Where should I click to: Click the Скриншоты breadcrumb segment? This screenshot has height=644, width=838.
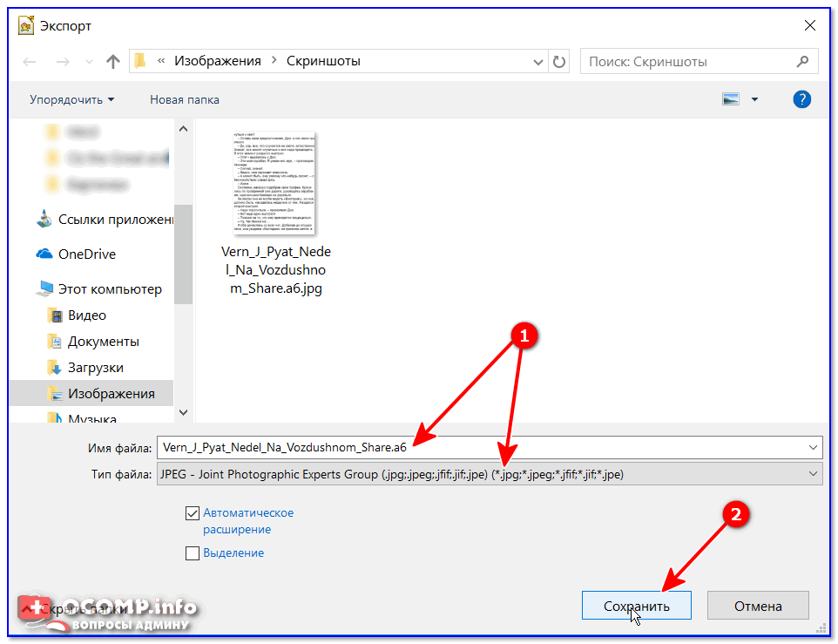pyautogui.click(x=323, y=61)
